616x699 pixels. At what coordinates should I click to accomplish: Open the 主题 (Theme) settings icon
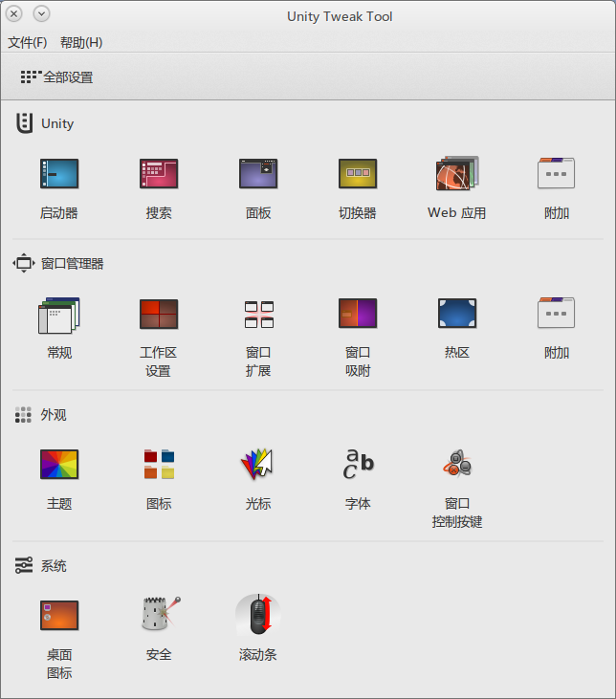pyautogui.click(x=59, y=464)
